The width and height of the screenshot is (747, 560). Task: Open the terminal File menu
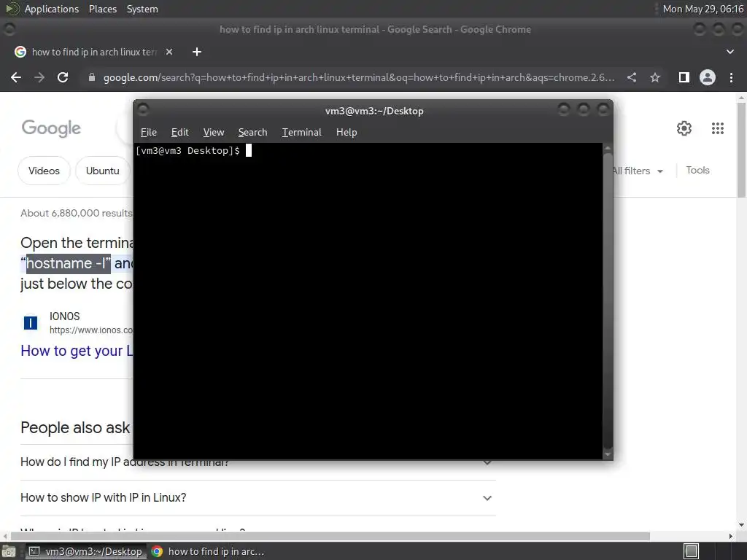point(149,133)
